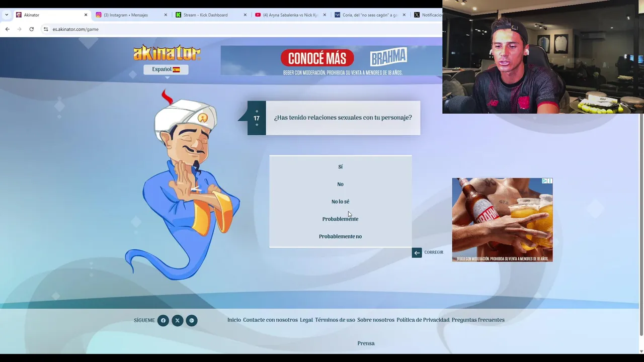
Task: Open Términos de uso link
Action: pyautogui.click(x=335, y=320)
